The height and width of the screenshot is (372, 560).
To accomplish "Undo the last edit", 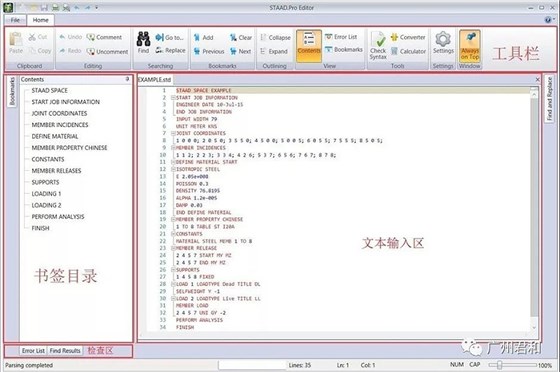I will [x=70, y=37].
